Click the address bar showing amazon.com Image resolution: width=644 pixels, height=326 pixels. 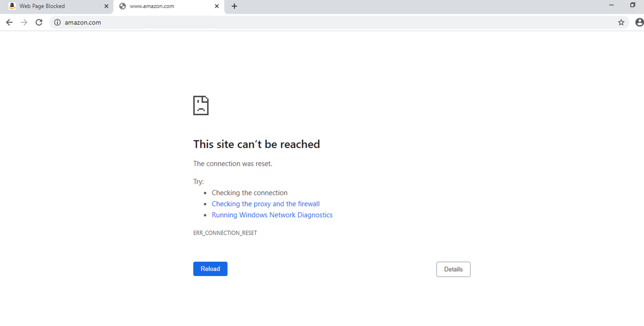pyautogui.click(x=324, y=22)
